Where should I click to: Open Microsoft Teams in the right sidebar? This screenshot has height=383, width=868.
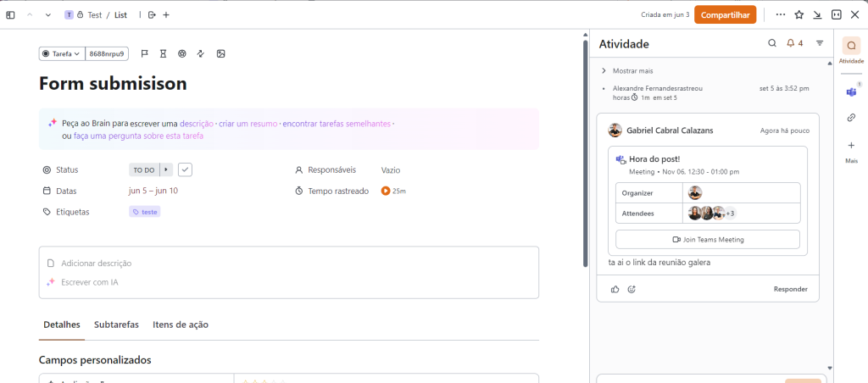[x=851, y=92]
